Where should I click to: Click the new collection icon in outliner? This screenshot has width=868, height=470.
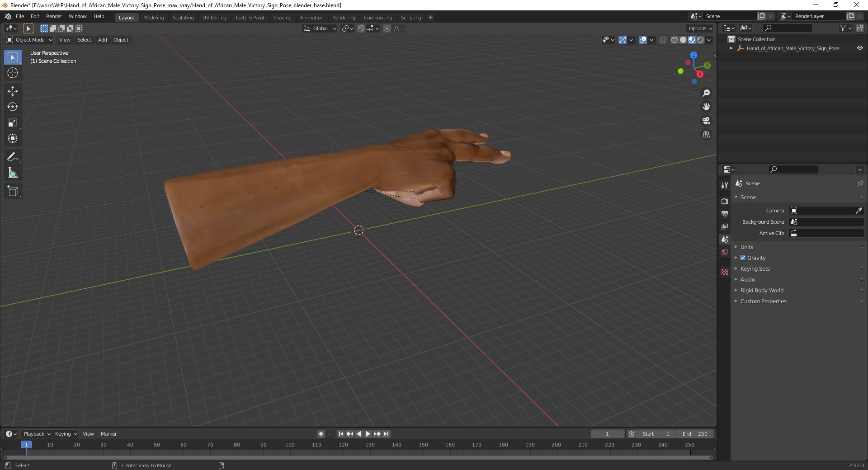[x=860, y=28]
